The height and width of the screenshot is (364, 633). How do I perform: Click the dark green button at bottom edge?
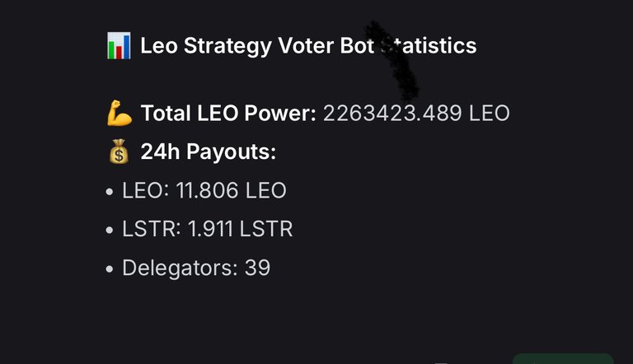[563, 359]
